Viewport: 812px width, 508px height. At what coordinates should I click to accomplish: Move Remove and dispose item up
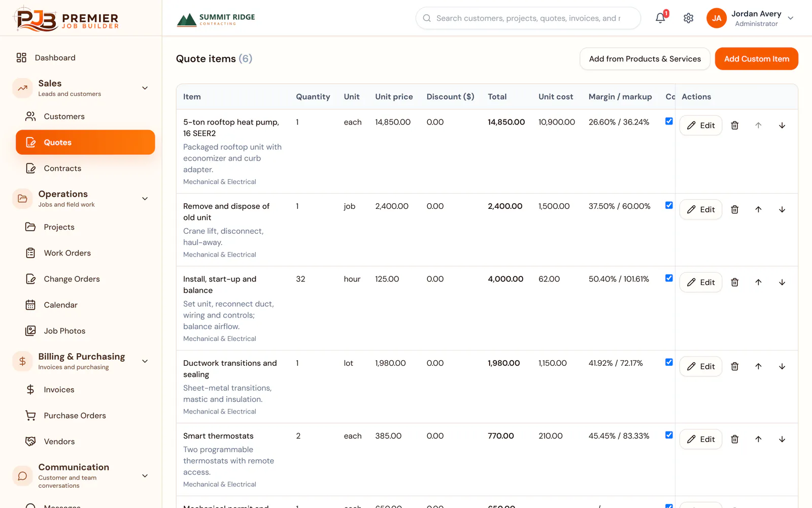point(758,209)
